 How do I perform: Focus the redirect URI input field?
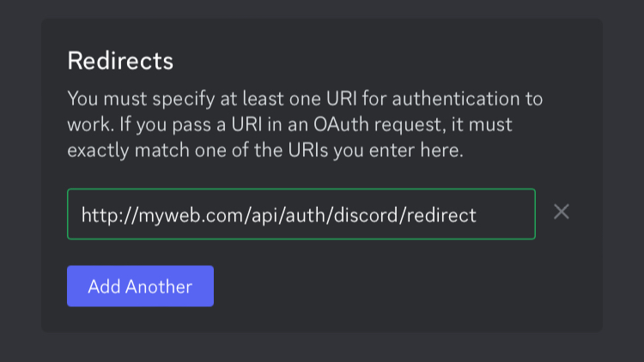pyautogui.click(x=301, y=214)
